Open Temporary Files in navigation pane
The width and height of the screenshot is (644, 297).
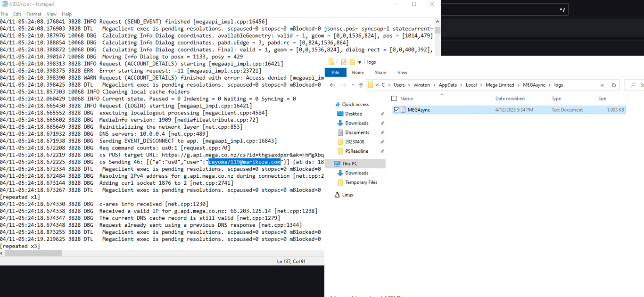pos(361,182)
